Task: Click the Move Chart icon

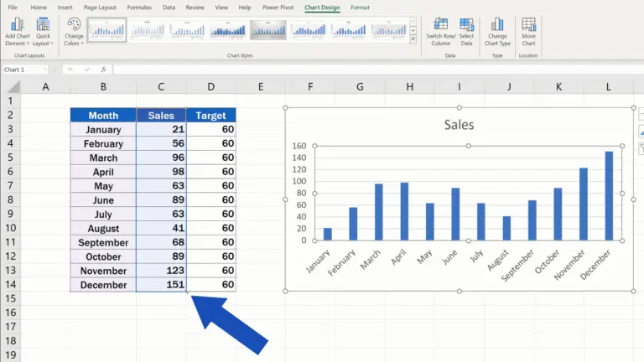Action: [x=528, y=25]
